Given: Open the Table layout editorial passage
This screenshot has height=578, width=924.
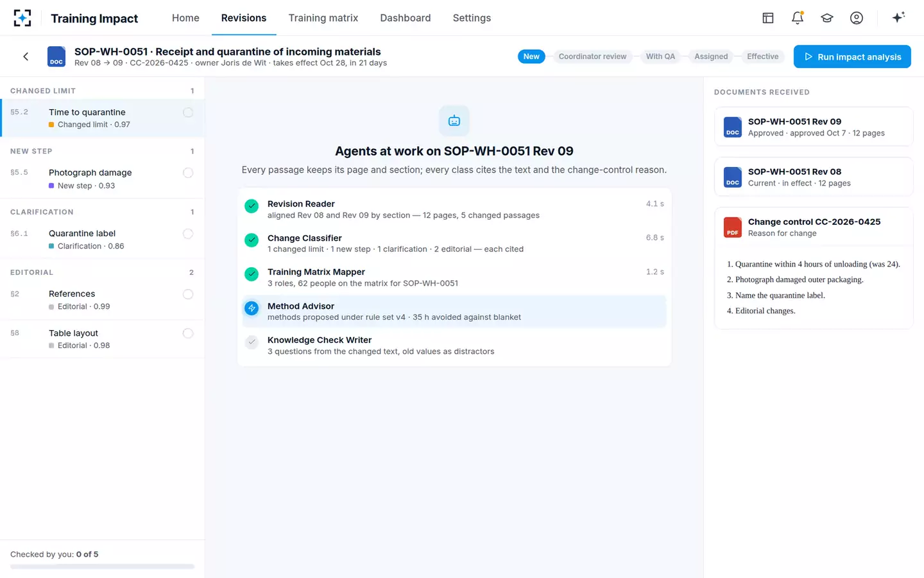Looking at the screenshot, I should click(x=103, y=339).
